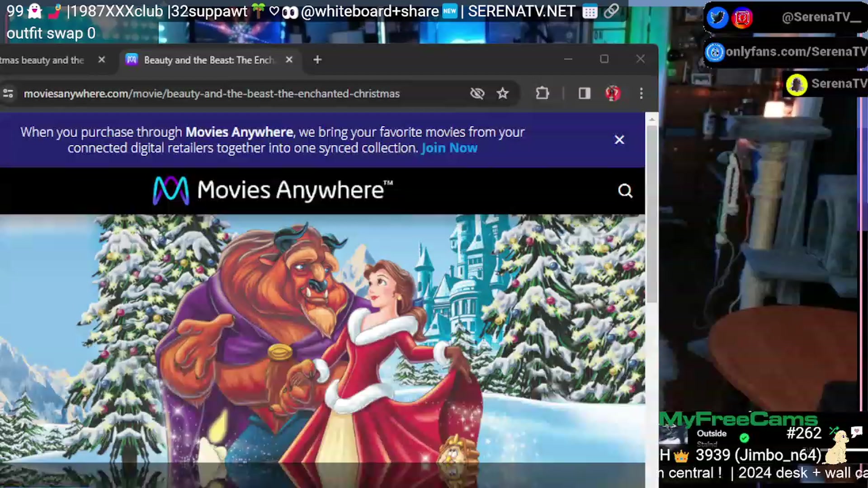Click the crown icon beside 3939

(681, 455)
